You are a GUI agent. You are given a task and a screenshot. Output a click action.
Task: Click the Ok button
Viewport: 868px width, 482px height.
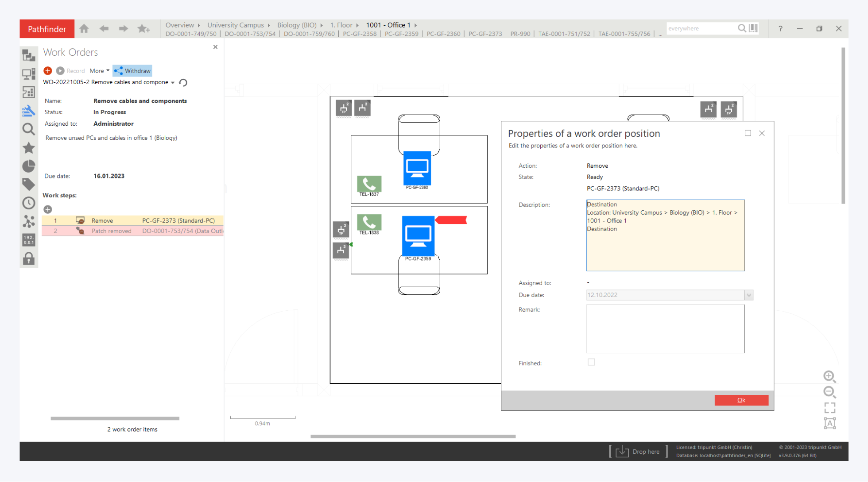(x=741, y=400)
